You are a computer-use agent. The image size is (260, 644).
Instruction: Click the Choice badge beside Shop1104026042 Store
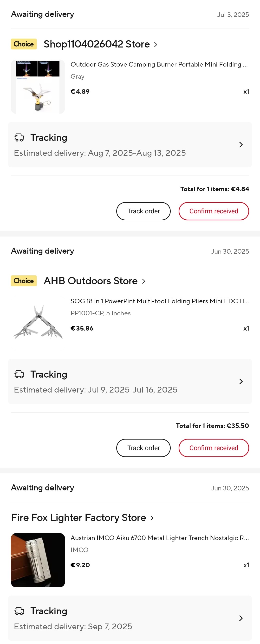point(24,44)
